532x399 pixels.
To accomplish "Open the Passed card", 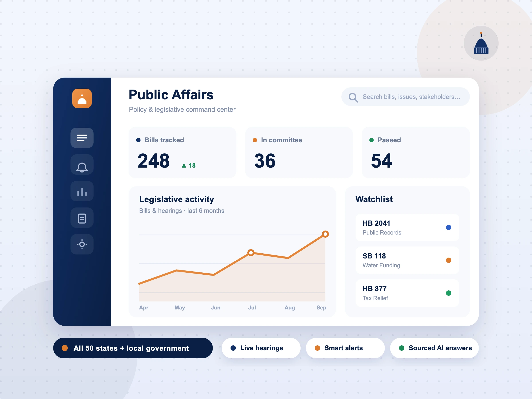I will pyautogui.click(x=416, y=153).
